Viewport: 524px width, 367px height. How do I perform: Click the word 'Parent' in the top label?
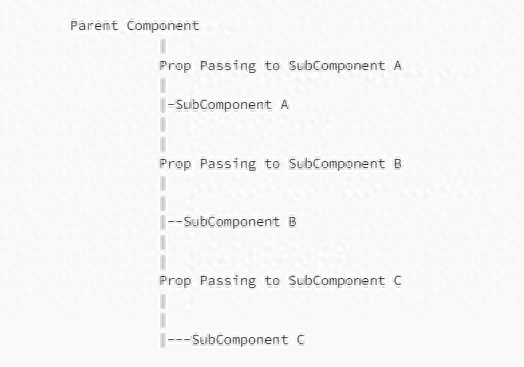(x=94, y=26)
